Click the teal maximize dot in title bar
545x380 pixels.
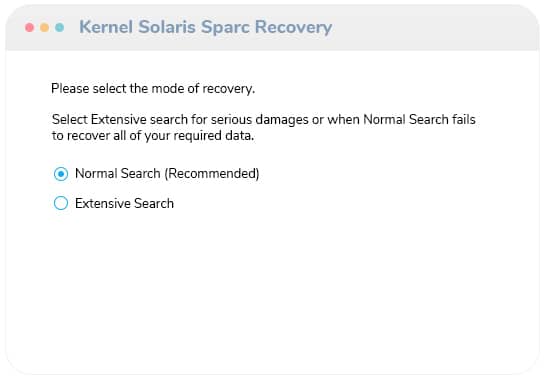(x=59, y=27)
